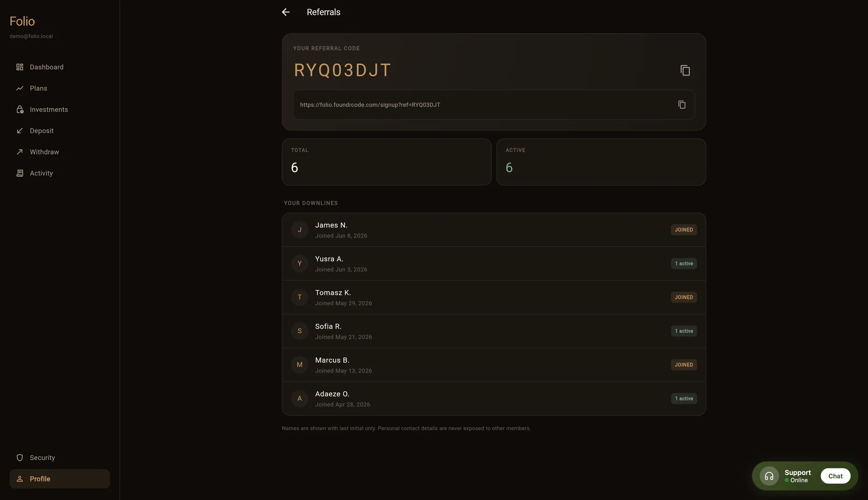This screenshot has width=868, height=500.
Task: Click Marcus B.'s M avatar
Action: [x=299, y=365]
